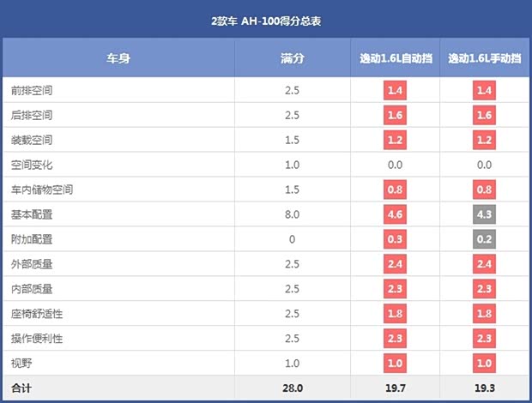Viewport: 532px width, 403px height.
Task: Select the 基本配置 row label
Action: [x=32, y=214]
